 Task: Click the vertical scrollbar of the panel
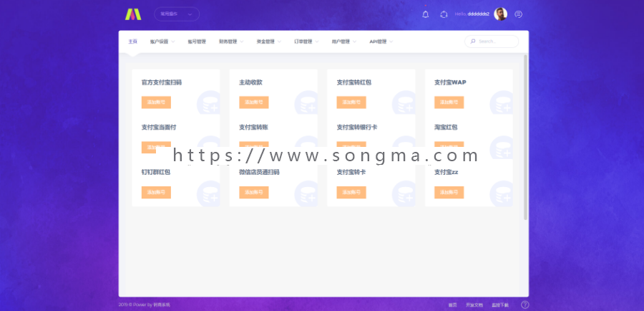526,137
